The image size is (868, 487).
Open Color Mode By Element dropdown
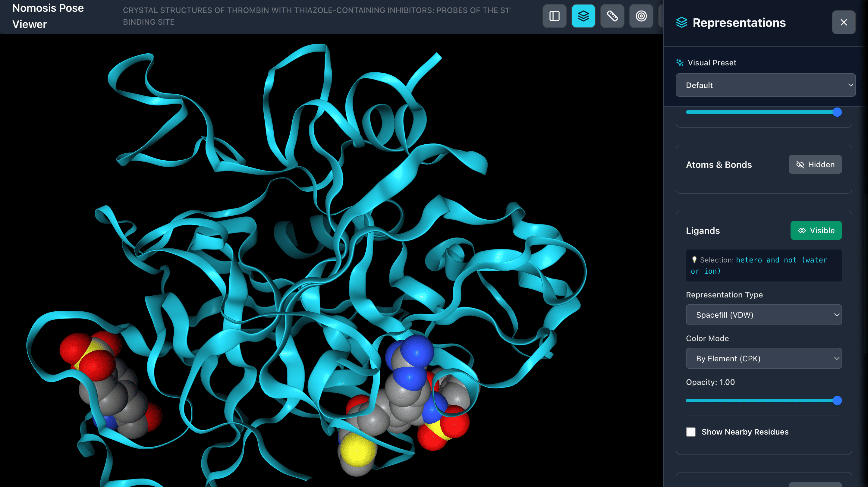click(763, 359)
